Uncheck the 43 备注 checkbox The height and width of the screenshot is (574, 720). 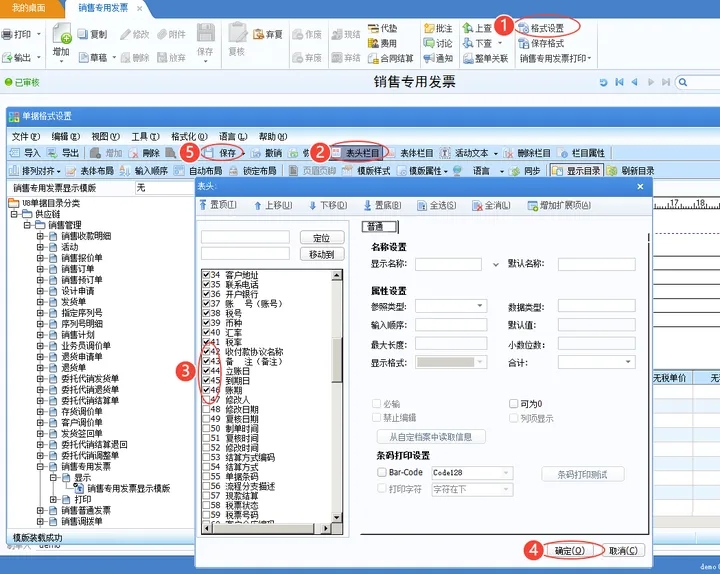(206, 361)
